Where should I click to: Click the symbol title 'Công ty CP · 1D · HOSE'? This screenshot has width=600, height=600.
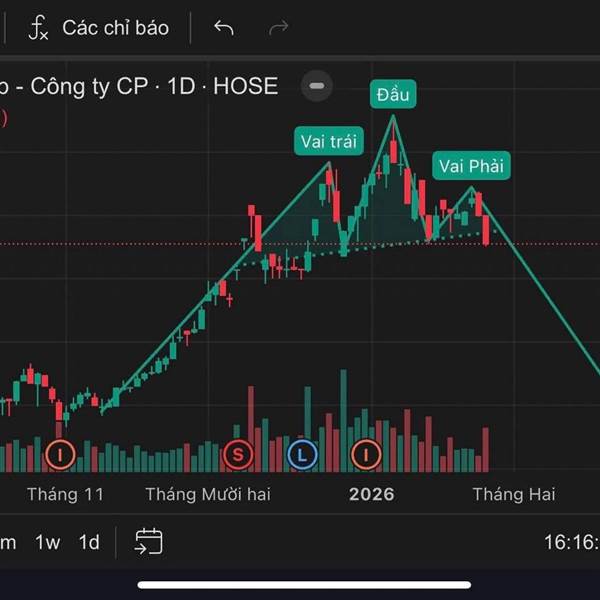(x=154, y=86)
